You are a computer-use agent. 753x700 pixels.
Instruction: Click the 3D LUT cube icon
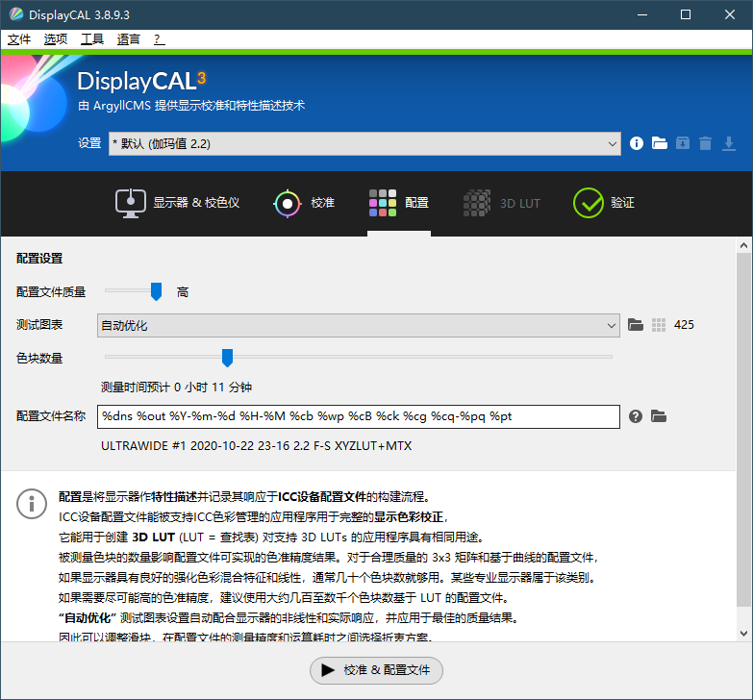point(477,203)
